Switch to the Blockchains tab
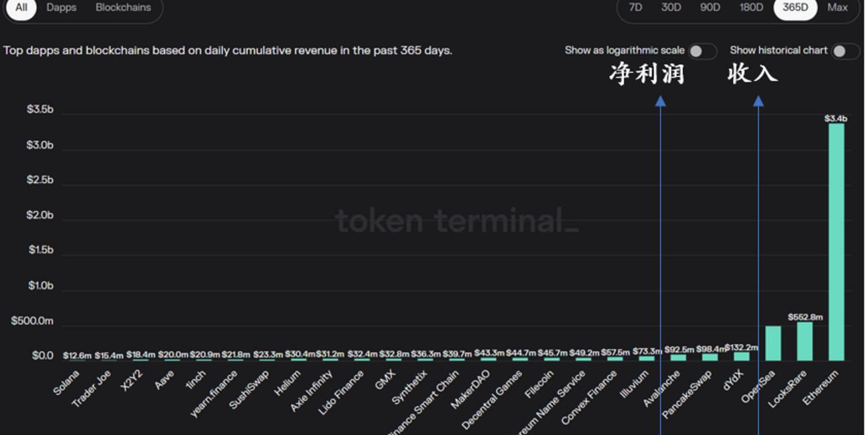The image size is (868, 435). tap(123, 8)
